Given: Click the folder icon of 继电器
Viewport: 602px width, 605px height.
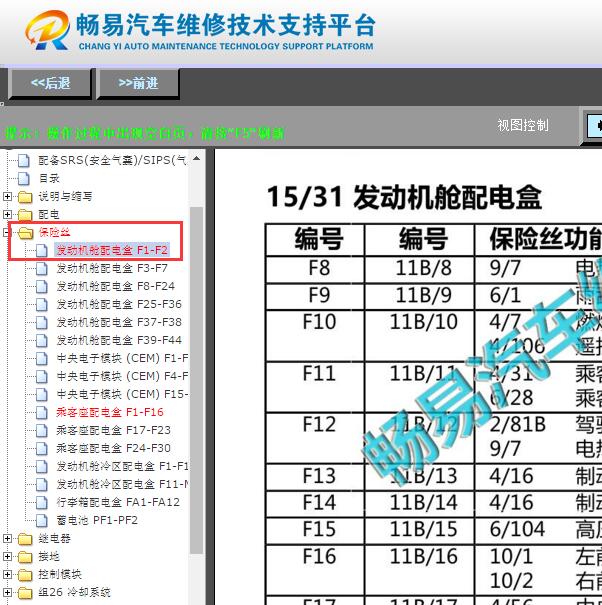Looking at the screenshot, I should click(x=25, y=539).
